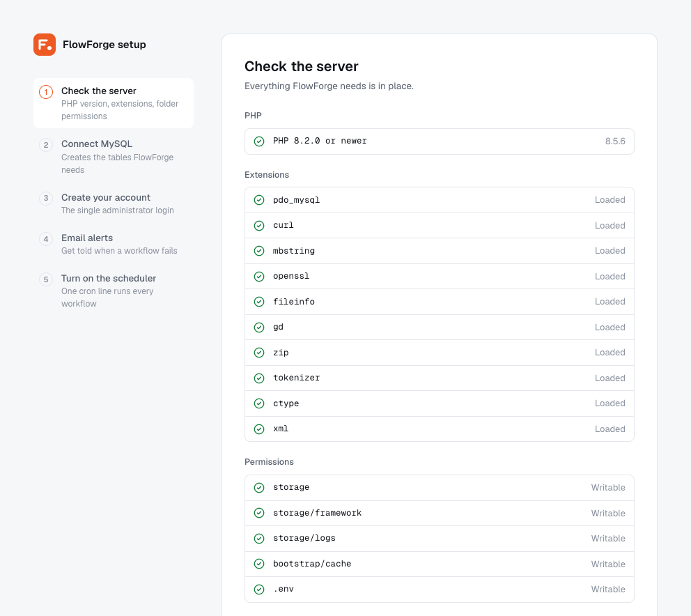Click the 'Get told when a workflow fails' description
The height and width of the screenshot is (616, 691).
tap(119, 250)
